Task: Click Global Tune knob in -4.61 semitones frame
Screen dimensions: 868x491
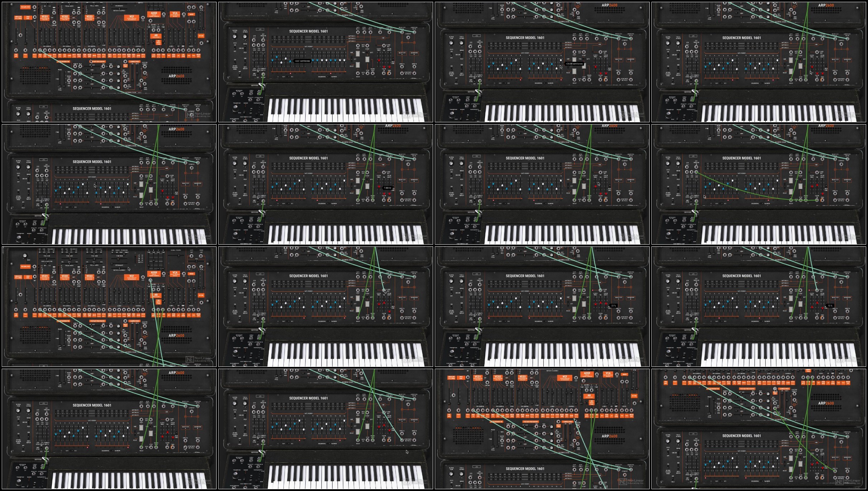Action: pyautogui.click(x=235, y=36)
